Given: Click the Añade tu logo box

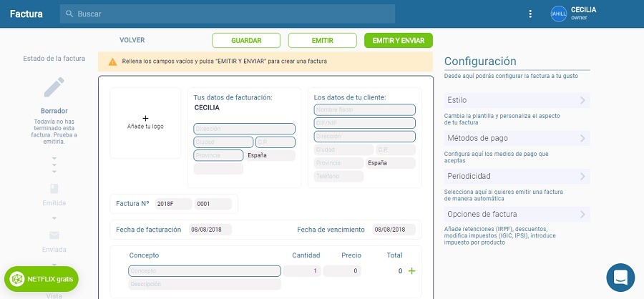Looking at the screenshot, I should [145, 122].
